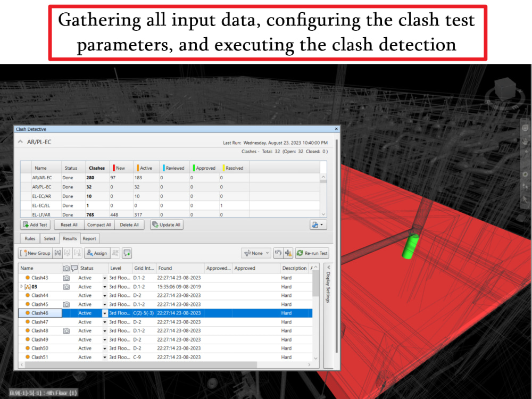Image resolution: width=532 pixels, height=399 pixels.
Task: Click the Remove from Group icon
Action: point(67,253)
